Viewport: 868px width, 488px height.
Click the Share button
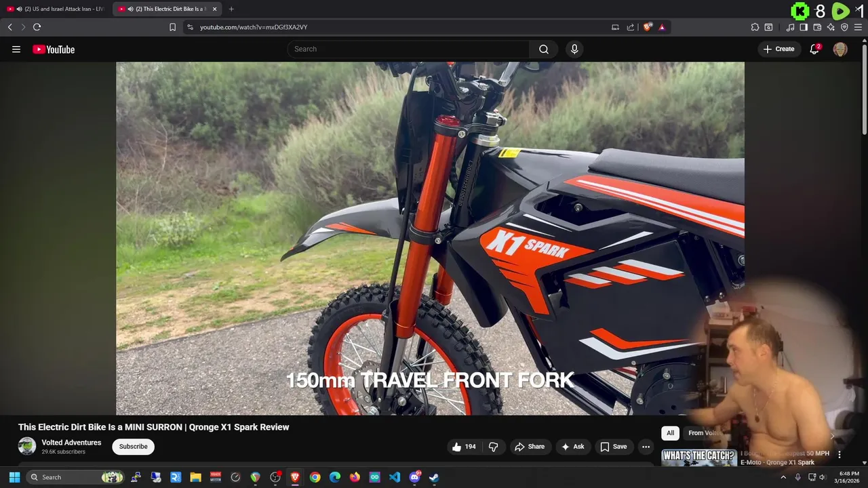pos(529,447)
